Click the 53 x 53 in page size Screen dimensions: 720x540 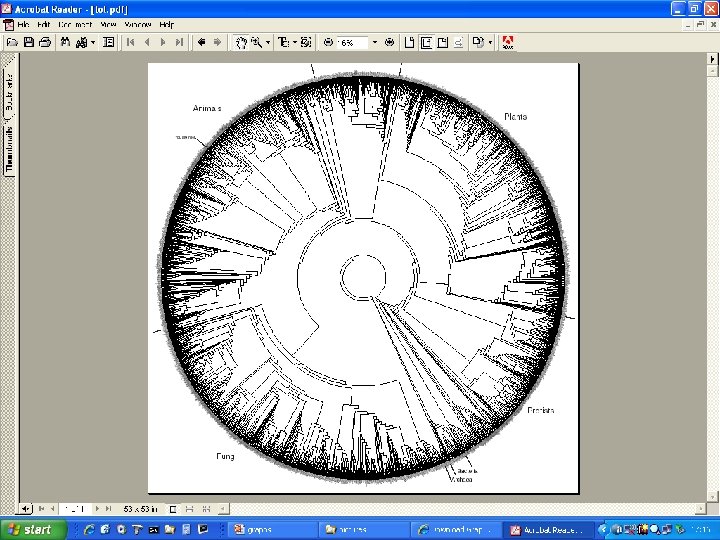pyautogui.click(x=140, y=509)
